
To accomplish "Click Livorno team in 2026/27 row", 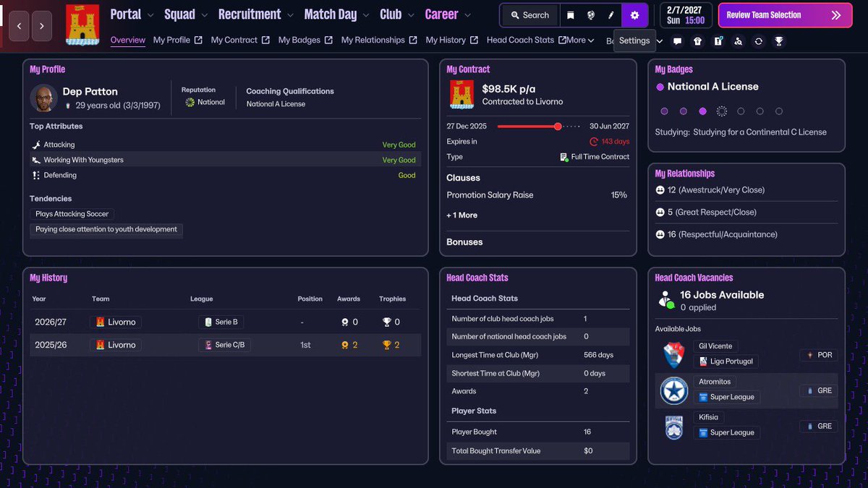I will point(116,322).
